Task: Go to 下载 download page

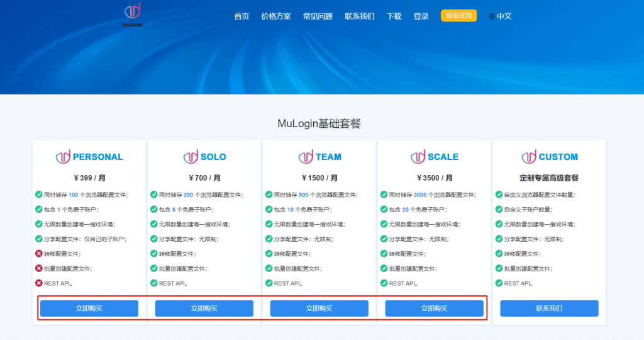Action: [394, 16]
